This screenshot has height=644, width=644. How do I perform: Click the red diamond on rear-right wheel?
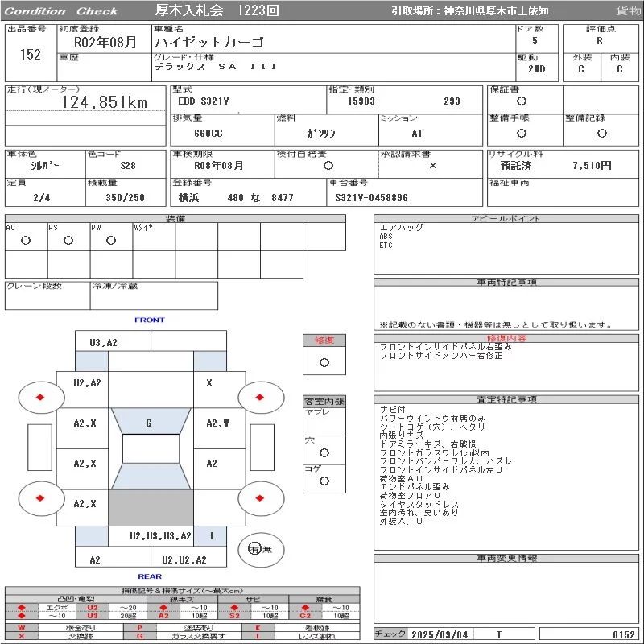(x=259, y=498)
